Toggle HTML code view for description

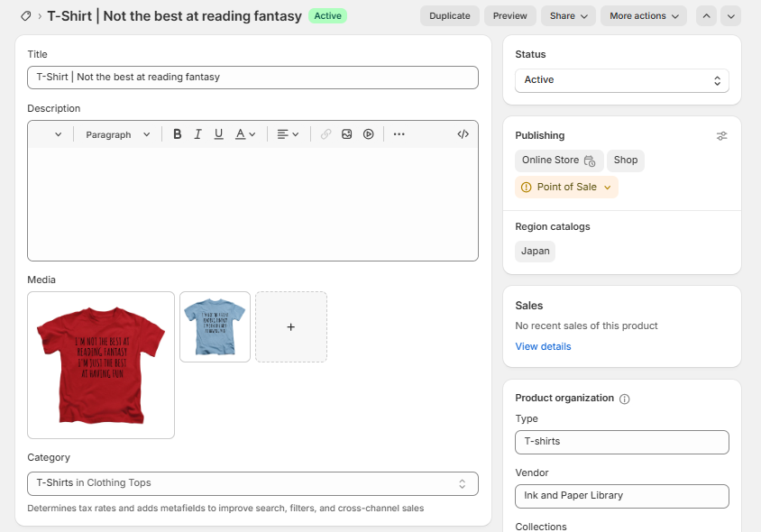coord(463,134)
